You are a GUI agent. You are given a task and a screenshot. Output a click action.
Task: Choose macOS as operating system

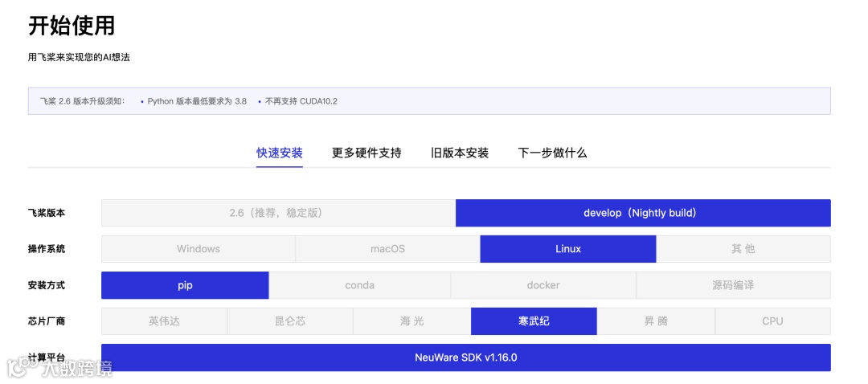click(387, 249)
